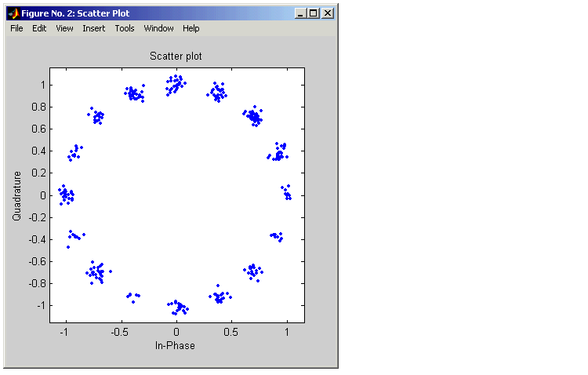Click x-axis tick label 0.5
588x375 pixels.
[230, 332]
